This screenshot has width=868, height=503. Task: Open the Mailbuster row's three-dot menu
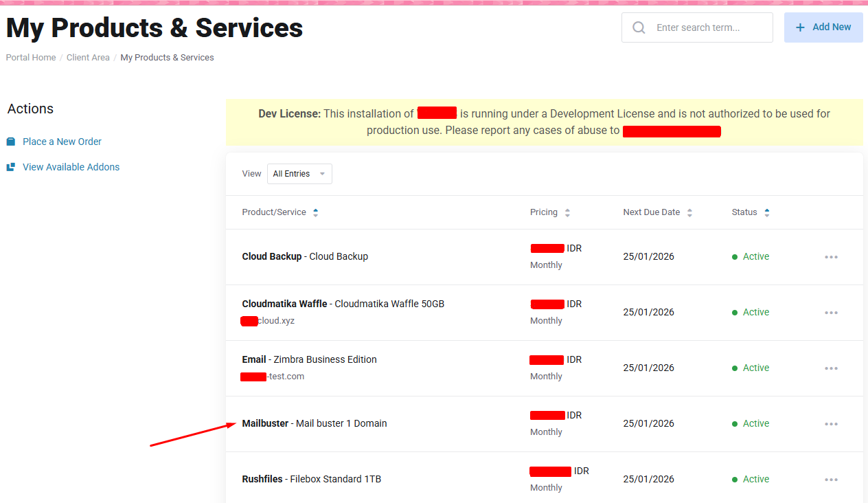coord(832,424)
